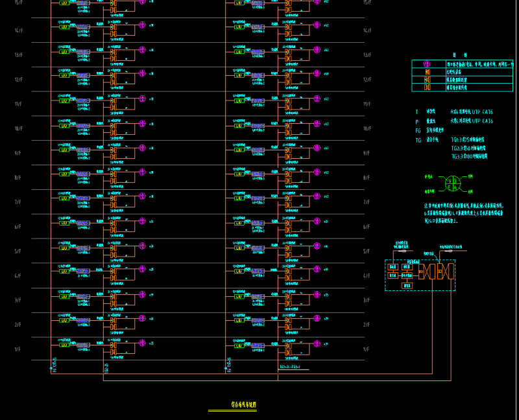This screenshot has width=519, height=420.
Task: Click the green LIU box on left 10/F row
Action: click(64, 125)
